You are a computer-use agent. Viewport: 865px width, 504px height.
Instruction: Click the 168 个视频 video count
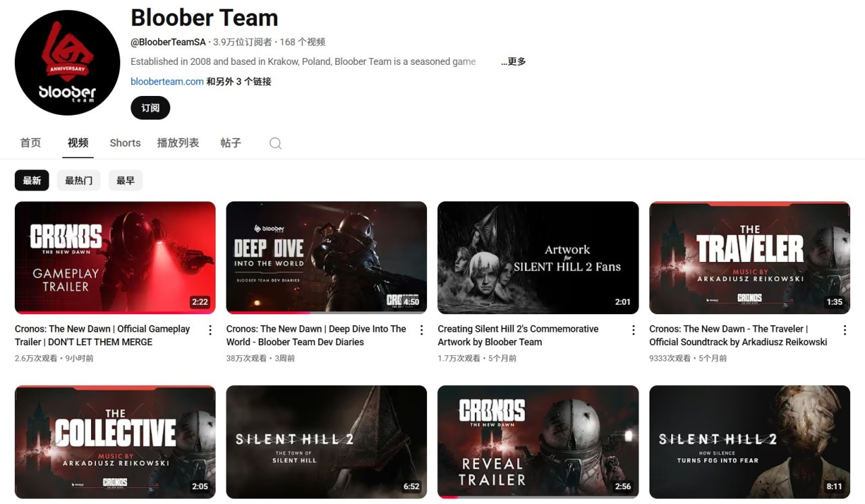(x=302, y=42)
